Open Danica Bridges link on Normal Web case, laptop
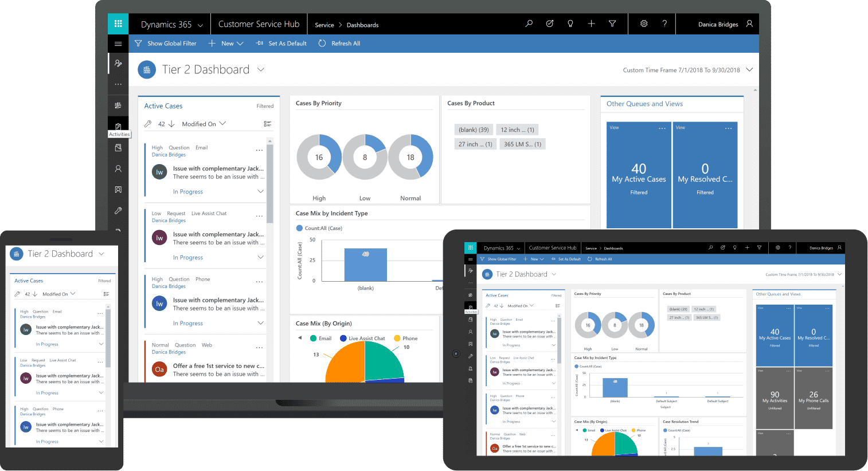This screenshot has width=868, height=471. tap(169, 352)
